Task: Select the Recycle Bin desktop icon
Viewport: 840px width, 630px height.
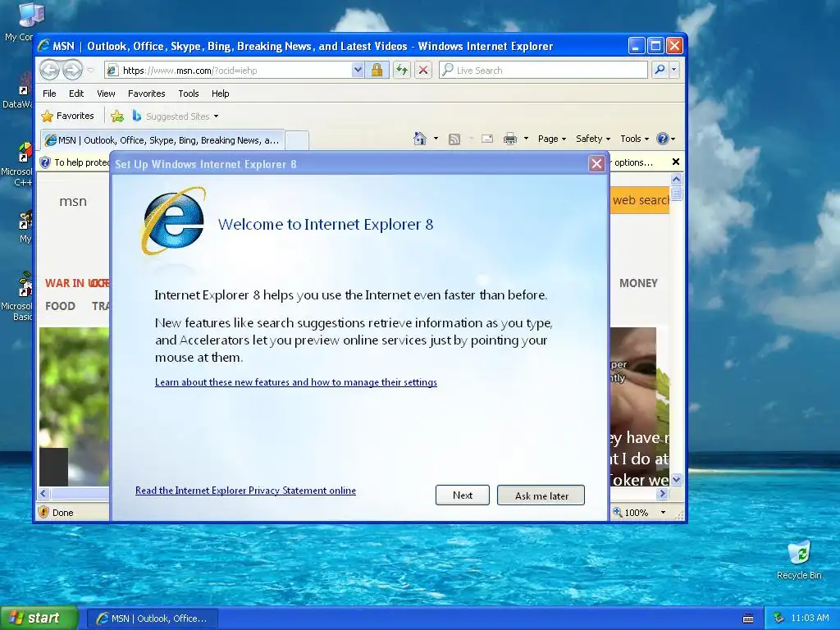Action: (799, 559)
